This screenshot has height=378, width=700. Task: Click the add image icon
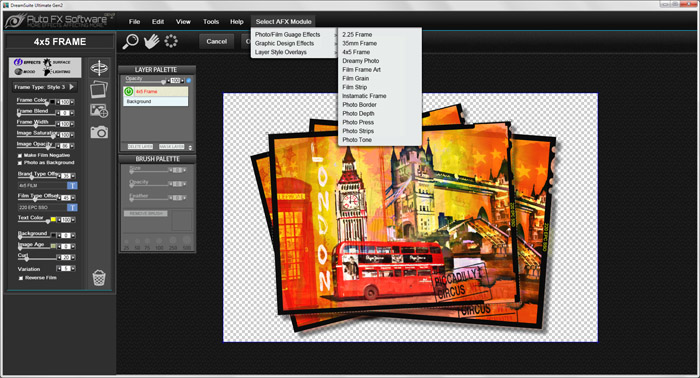[x=99, y=111]
